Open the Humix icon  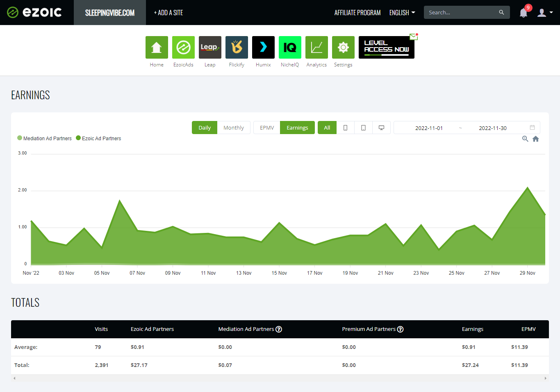(263, 47)
